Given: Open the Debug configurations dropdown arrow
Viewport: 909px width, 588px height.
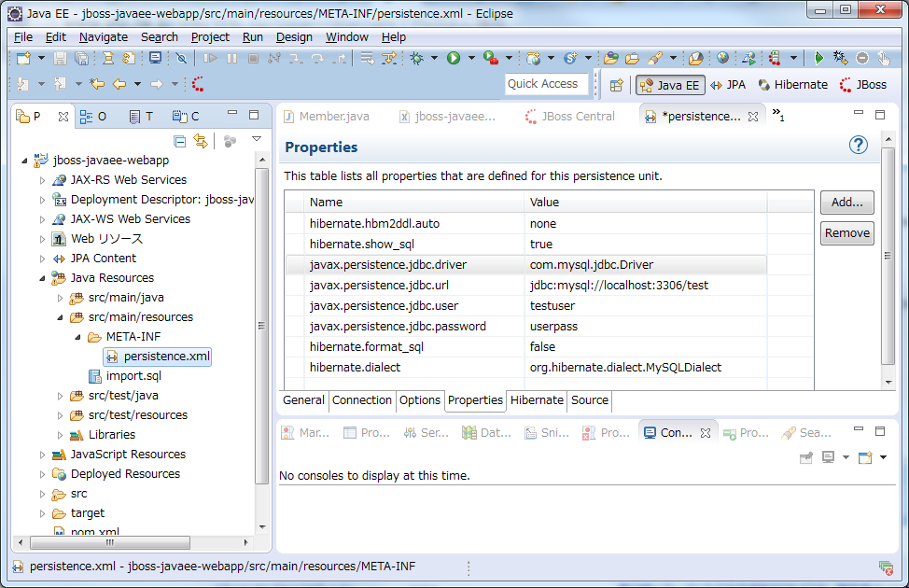Looking at the screenshot, I should pyautogui.click(x=434, y=58).
